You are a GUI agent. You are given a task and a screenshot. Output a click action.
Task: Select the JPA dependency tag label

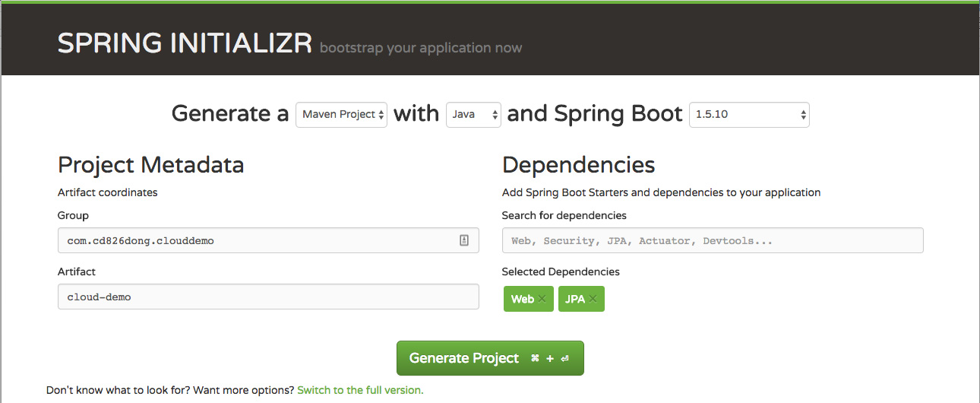click(574, 300)
